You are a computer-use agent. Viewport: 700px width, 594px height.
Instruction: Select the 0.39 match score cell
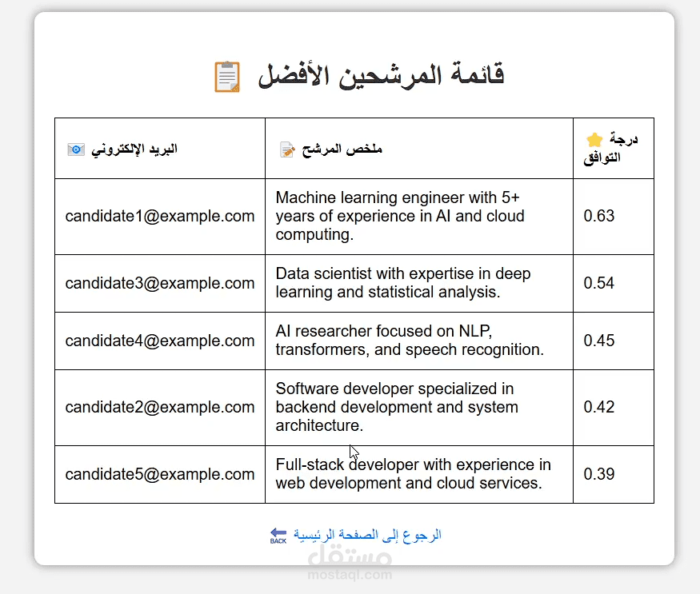(599, 474)
